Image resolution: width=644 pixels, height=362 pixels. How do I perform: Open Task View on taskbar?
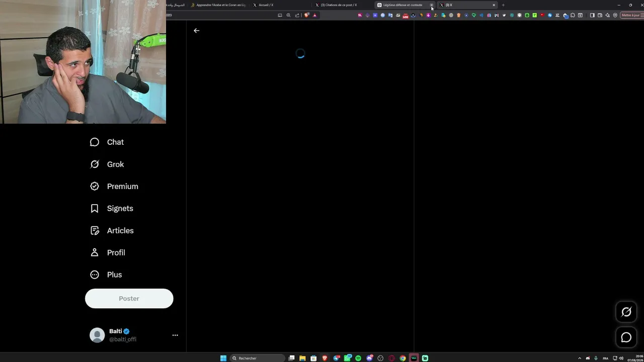coord(291,358)
